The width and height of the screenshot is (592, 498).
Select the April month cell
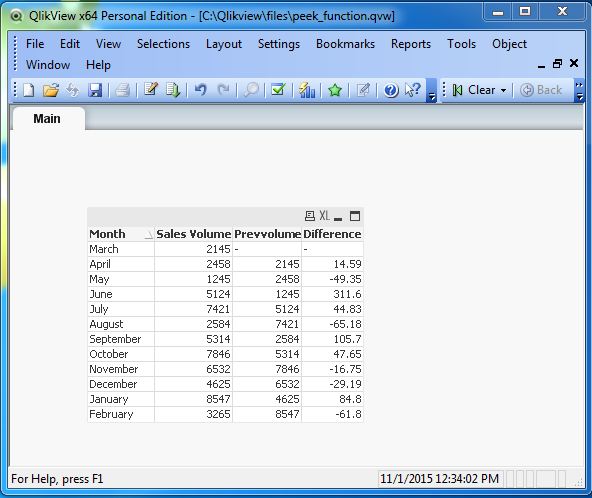(121, 264)
